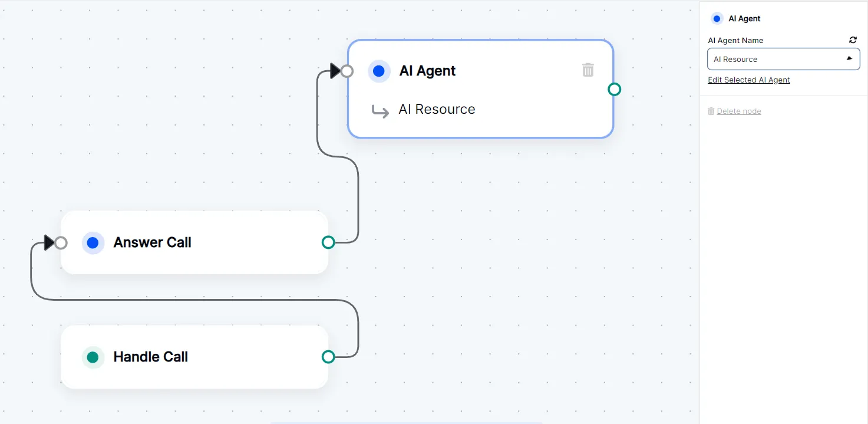
Task: Click the green output port of the Handle Call node
Action: (328, 357)
